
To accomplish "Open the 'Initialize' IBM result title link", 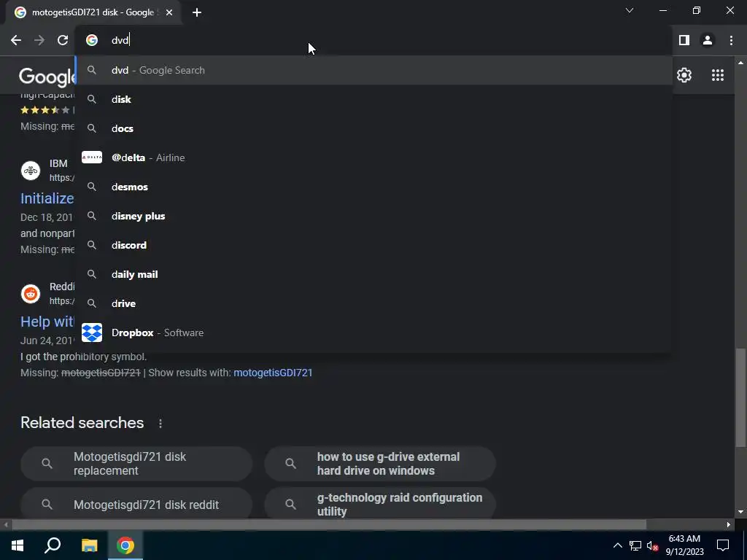I will (x=47, y=198).
